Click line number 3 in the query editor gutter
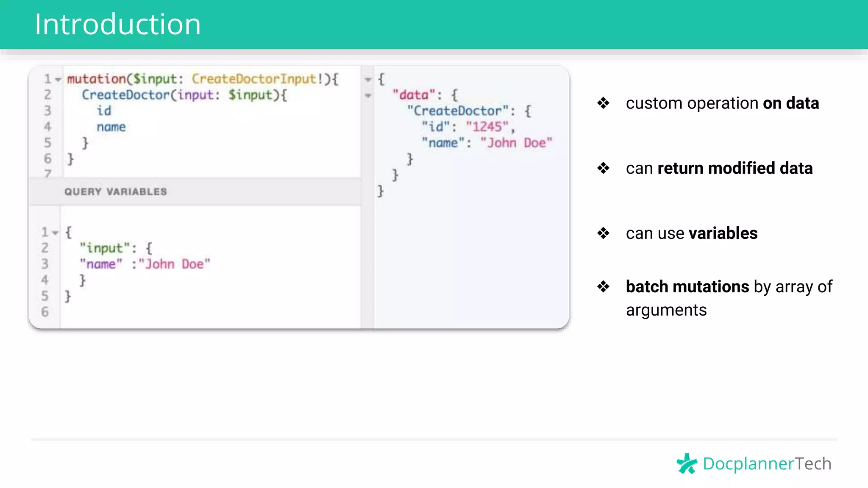Screen dimensions: 868x488 (x=47, y=111)
